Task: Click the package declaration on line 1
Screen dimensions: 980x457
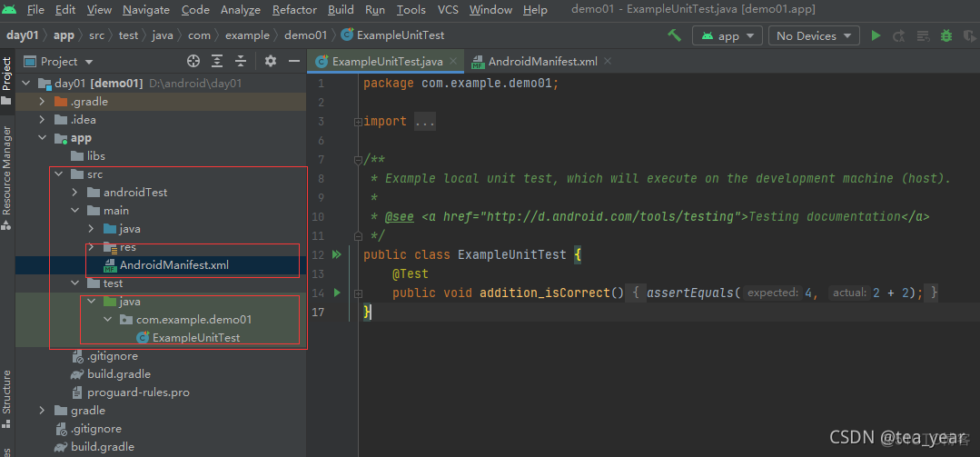Action: pos(460,84)
